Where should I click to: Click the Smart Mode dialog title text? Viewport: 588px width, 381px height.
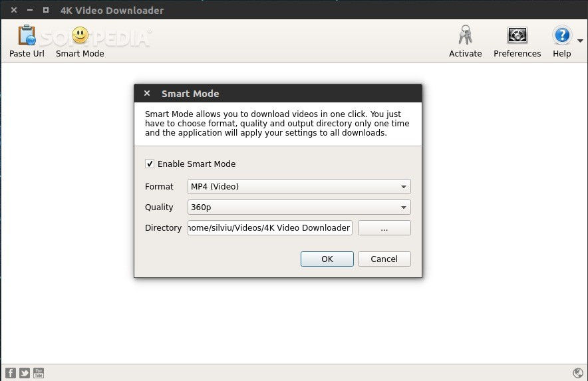pos(190,94)
